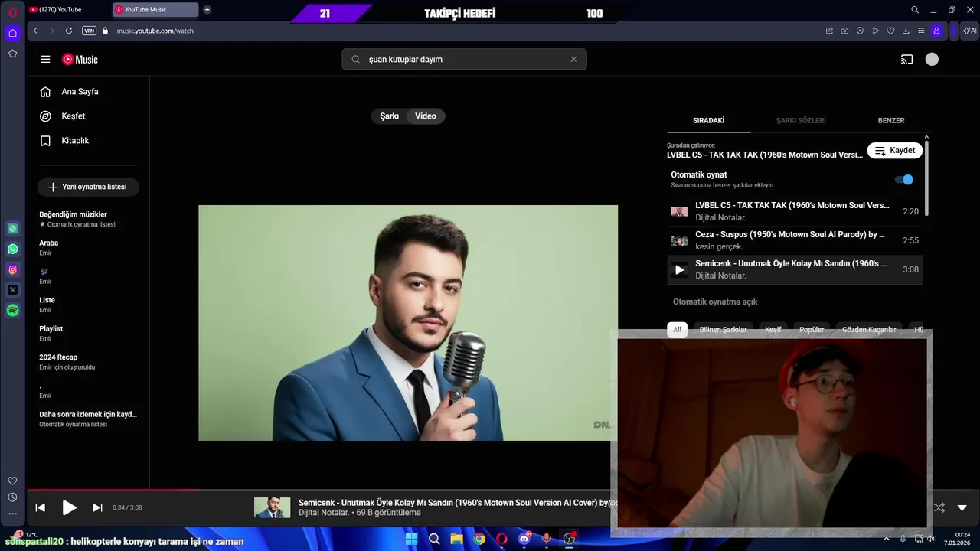Open Opera sidebar home/start page icon

click(12, 33)
